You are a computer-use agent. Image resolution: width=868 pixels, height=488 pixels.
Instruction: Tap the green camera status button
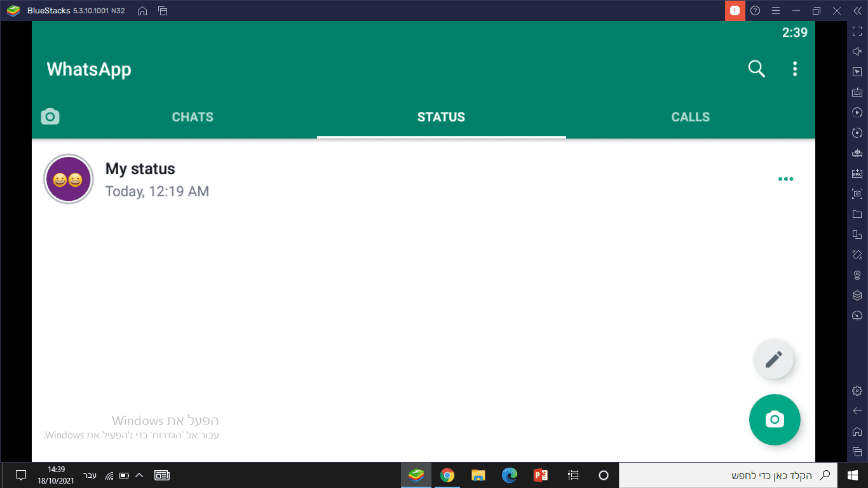pos(774,419)
